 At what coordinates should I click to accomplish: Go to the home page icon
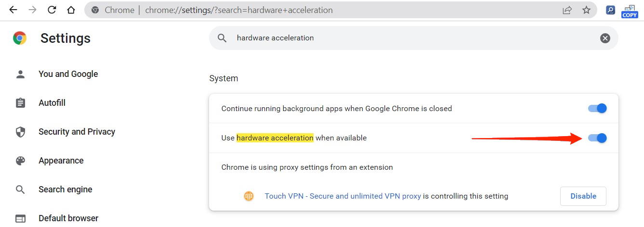71,10
